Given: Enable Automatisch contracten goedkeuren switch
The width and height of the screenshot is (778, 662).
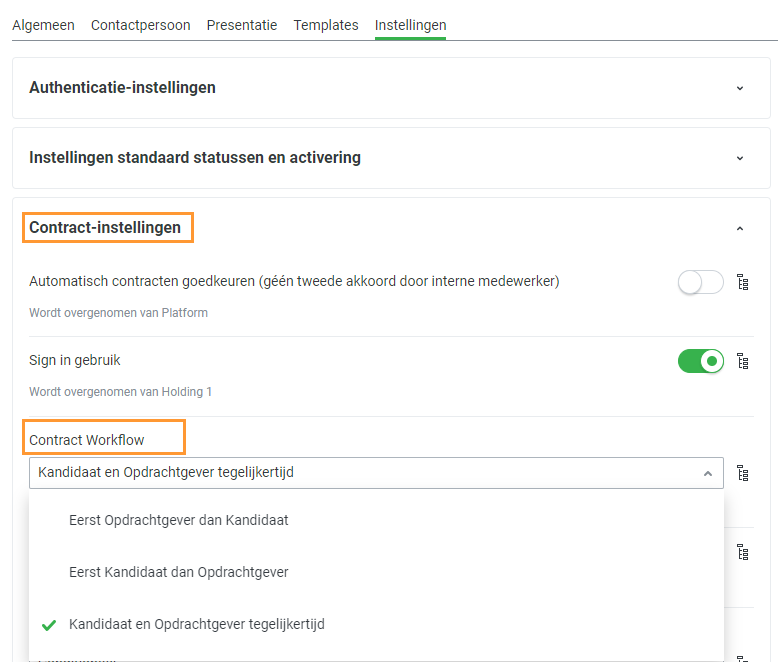Looking at the screenshot, I should (x=700, y=282).
